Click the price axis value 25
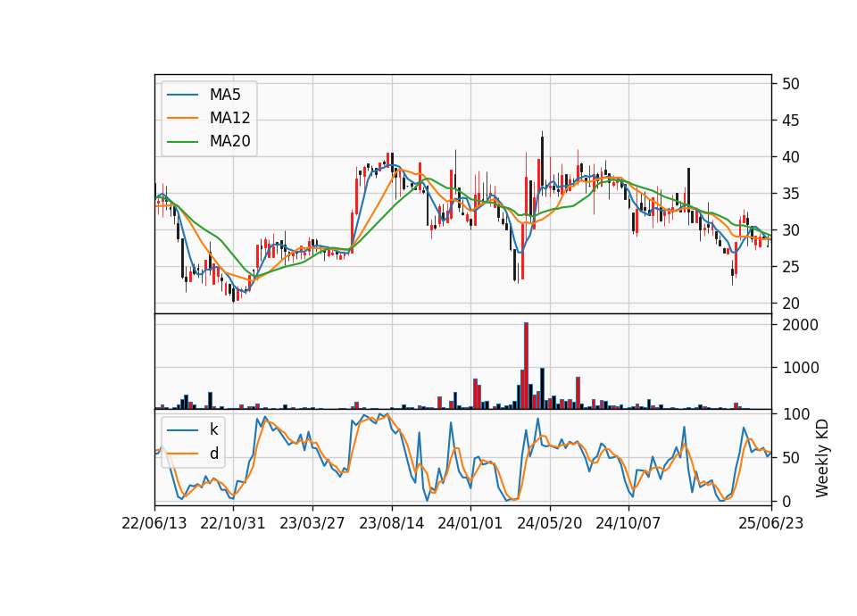The image size is (857, 616). 790,267
